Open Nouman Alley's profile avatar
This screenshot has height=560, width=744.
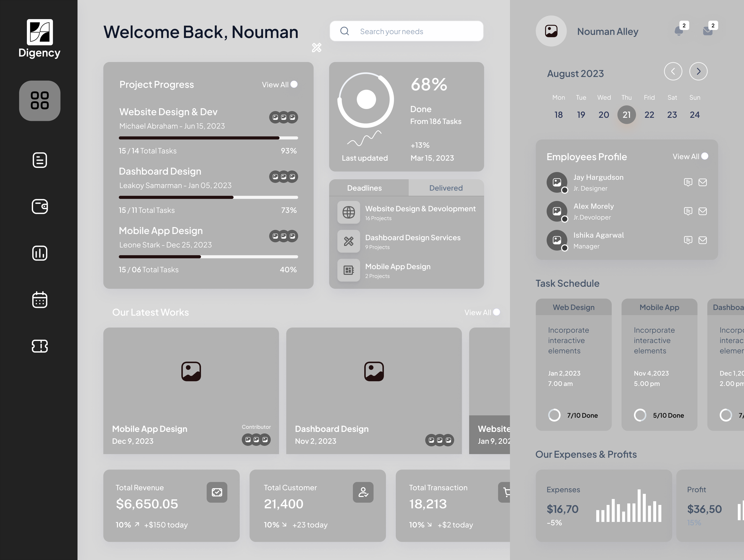click(x=551, y=31)
